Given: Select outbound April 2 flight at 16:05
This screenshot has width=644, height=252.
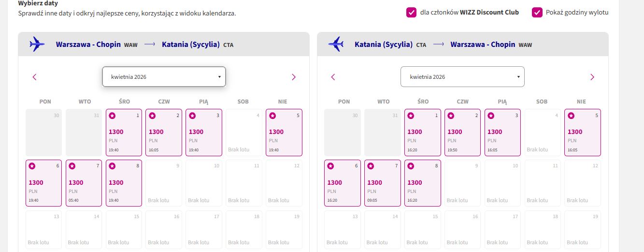Looking at the screenshot, I should pyautogui.click(x=164, y=133).
